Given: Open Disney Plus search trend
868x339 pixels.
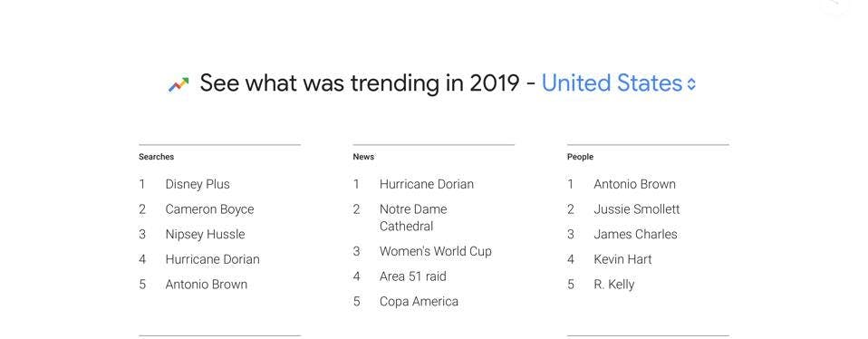Looking at the screenshot, I should point(198,185).
